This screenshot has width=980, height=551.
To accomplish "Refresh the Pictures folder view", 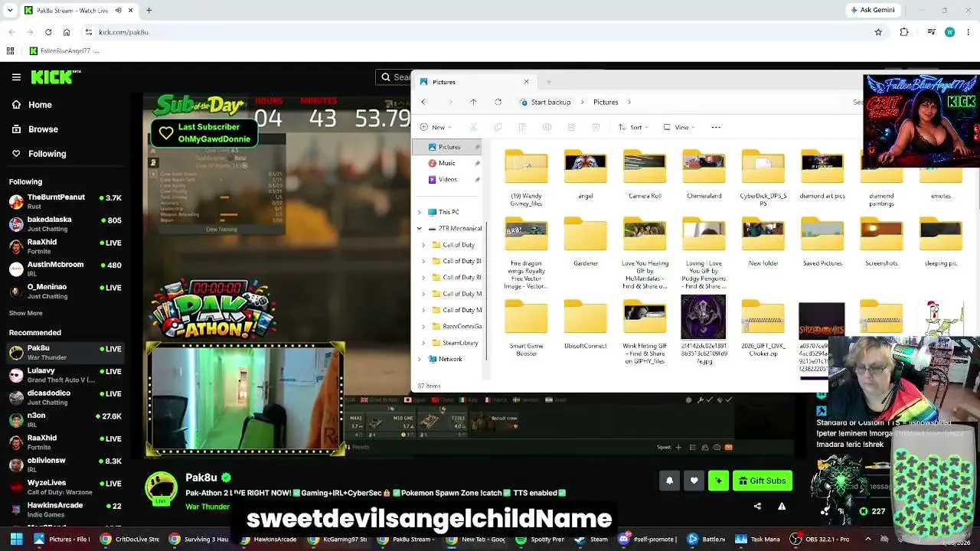I will (x=498, y=102).
